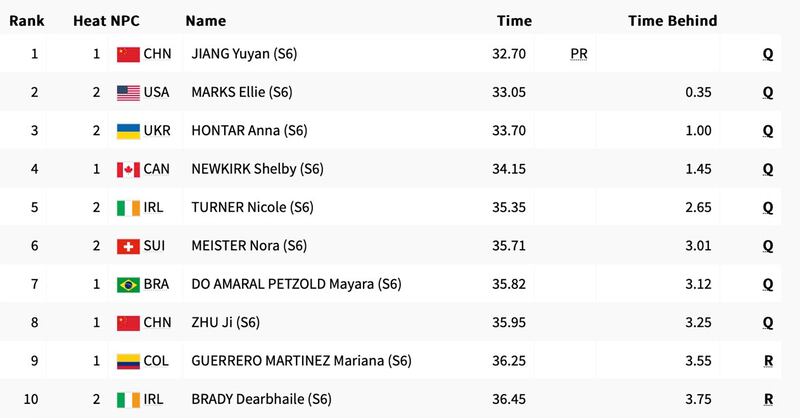
Task: Click the USA flag icon
Action: (x=127, y=92)
